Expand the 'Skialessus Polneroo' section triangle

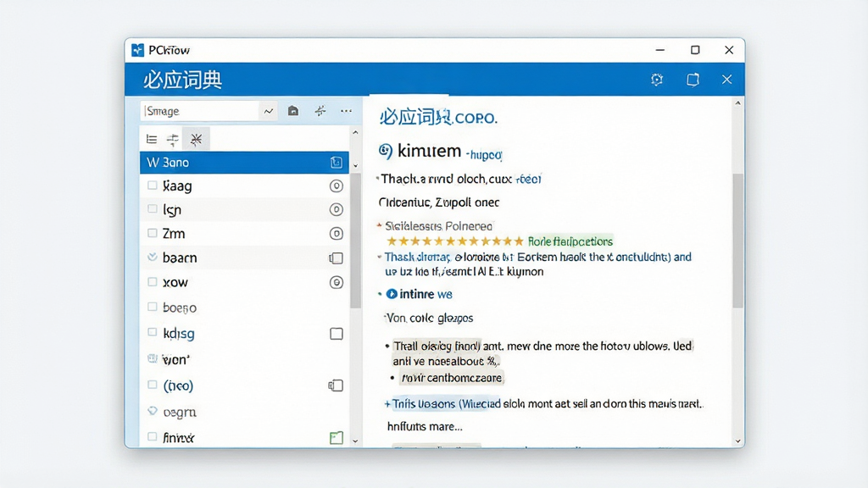coord(379,225)
